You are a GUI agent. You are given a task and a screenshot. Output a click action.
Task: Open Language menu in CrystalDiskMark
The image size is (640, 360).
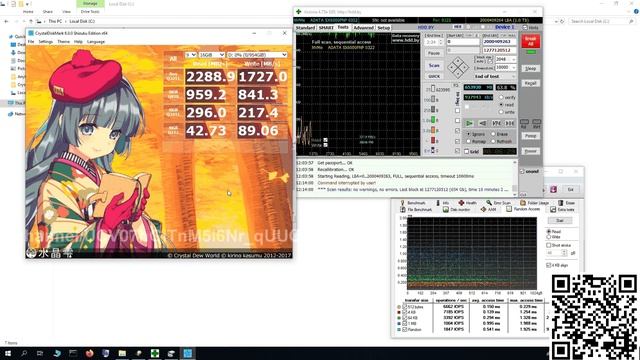tap(96, 42)
